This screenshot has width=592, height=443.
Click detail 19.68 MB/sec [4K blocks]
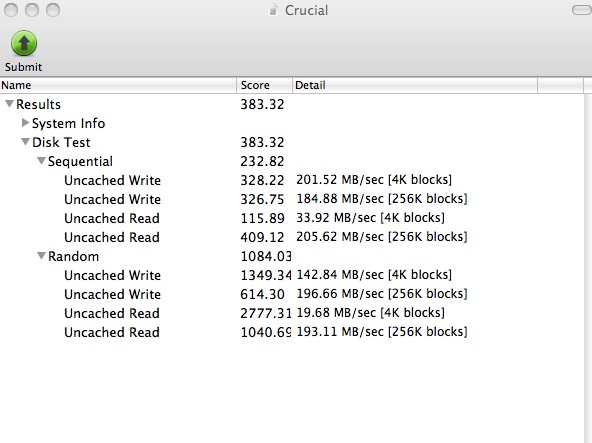pyautogui.click(x=370, y=313)
